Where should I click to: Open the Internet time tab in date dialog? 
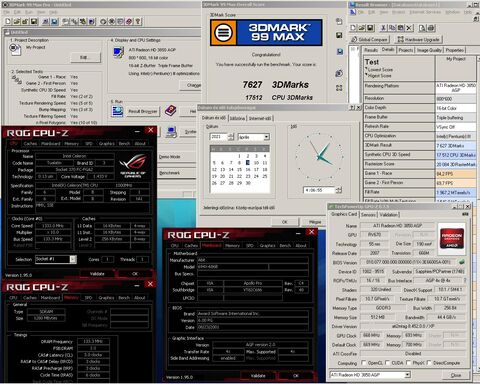[x=260, y=118]
